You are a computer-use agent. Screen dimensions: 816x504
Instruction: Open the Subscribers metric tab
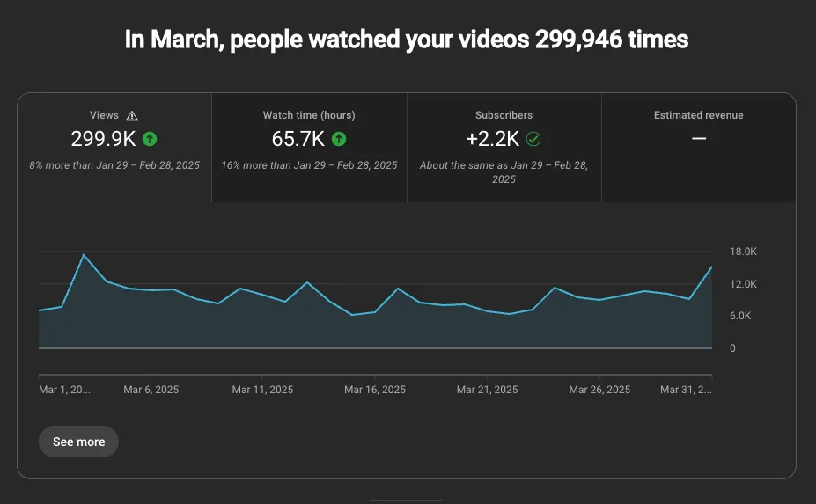[x=504, y=148]
